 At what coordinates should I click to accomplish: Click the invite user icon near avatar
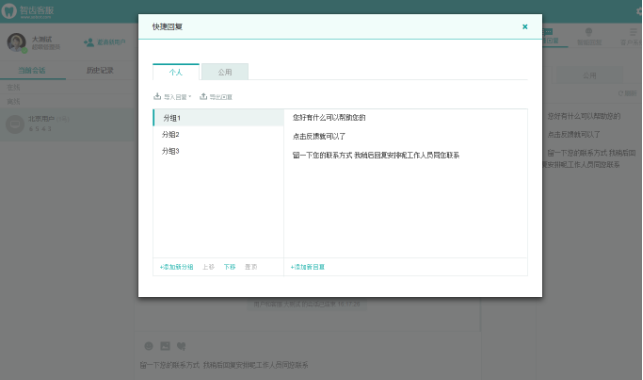[89, 42]
